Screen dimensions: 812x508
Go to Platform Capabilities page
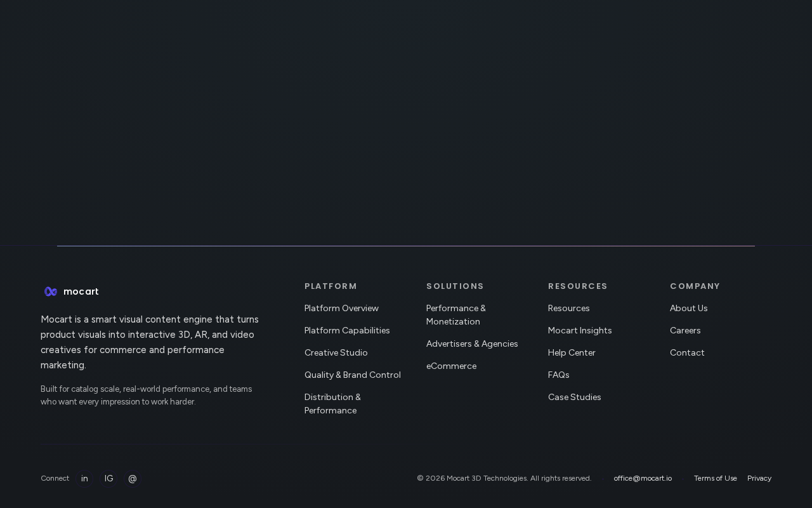coord(347,330)
